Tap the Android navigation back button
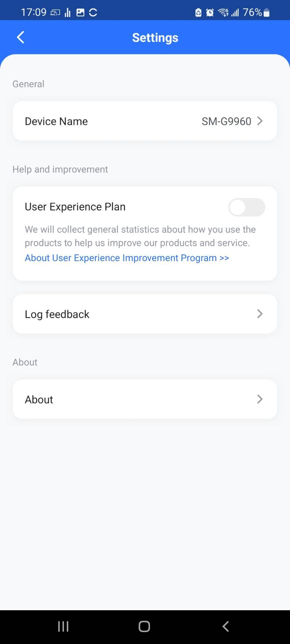290x644 pixels. pyautogui.click(x=225, y=626)
